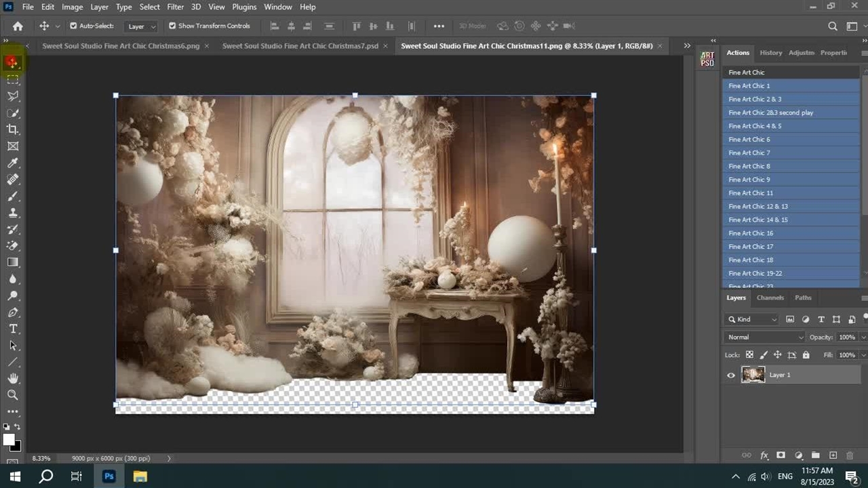Image resolution: width=868 pixels, height=488 pixels.
Task: Switch to the Channels tab
Action: coord(770,298)
